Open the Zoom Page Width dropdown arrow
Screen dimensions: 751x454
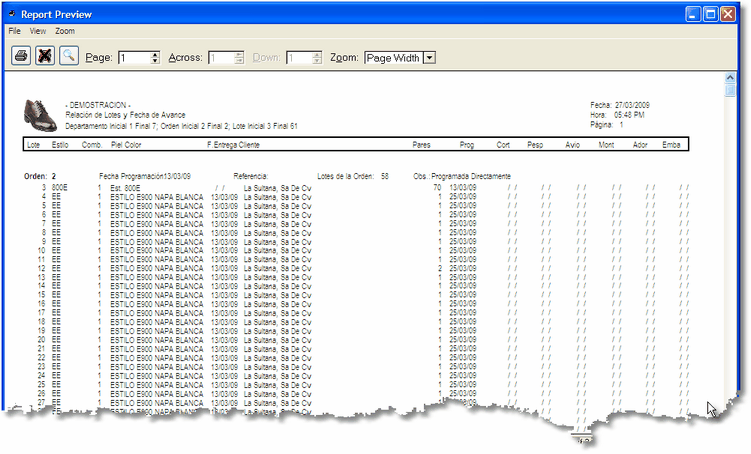pyautogui.click(x=430, y=58)
